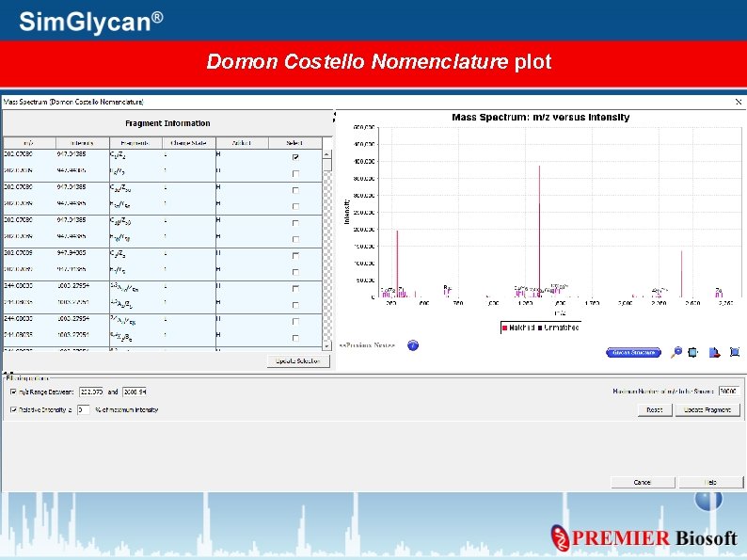Click the red Matched legend swatch

[505, 328]
